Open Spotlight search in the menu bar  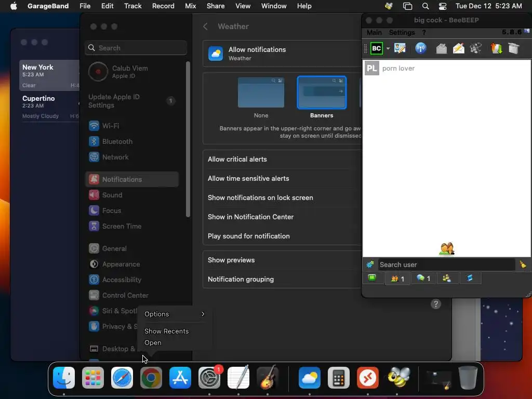point(425,6)
